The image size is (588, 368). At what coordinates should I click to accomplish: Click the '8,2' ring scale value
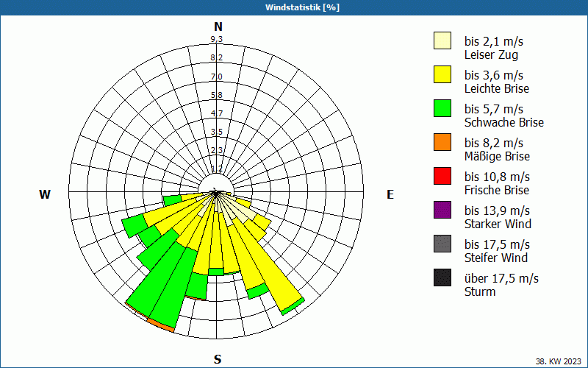pos(216,57)
